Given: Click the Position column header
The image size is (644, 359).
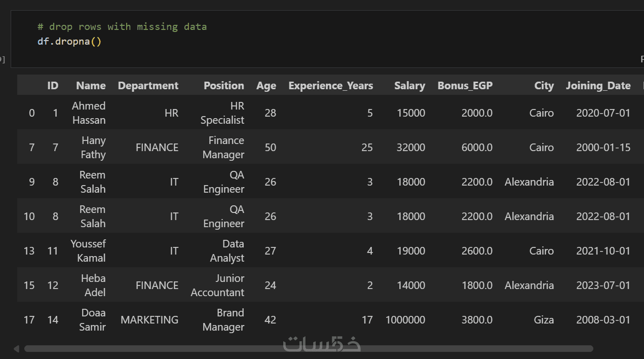Looking at the screenshot, I should pos(223,86).
